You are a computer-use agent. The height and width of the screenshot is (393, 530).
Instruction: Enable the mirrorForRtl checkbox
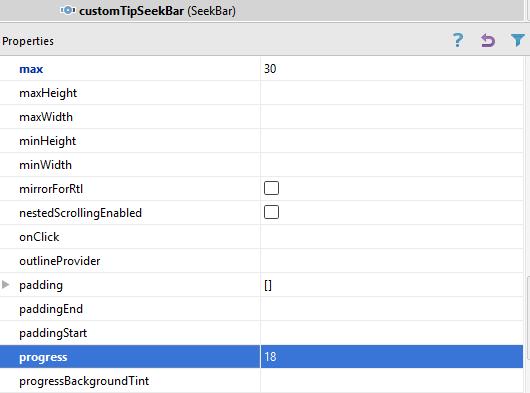(271, 188)
